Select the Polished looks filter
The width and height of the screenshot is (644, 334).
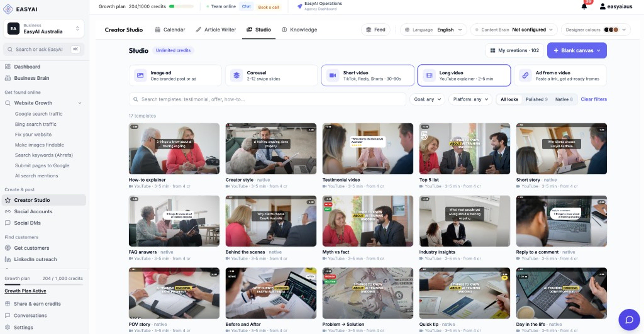tap(537, 99)
